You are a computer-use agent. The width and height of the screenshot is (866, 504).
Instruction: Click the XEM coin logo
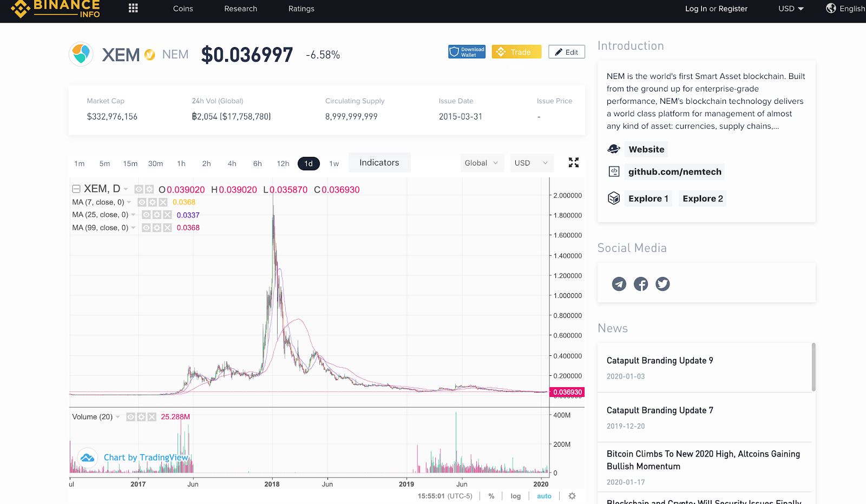pos(81,54)
